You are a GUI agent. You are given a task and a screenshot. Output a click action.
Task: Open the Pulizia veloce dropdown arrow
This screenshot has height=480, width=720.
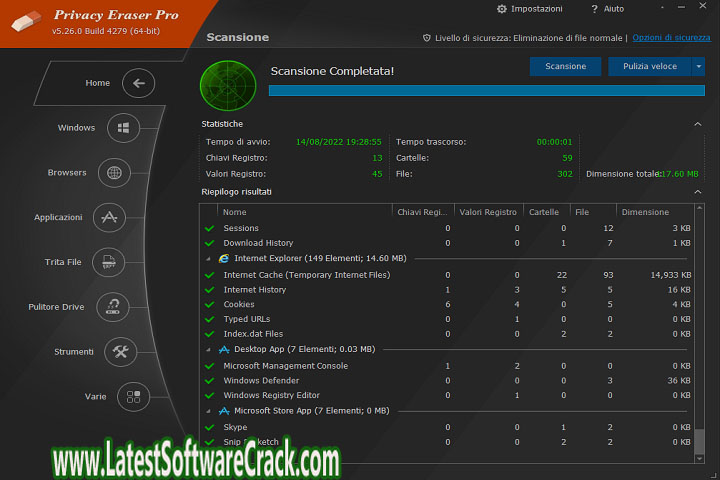(x=698, y=67)
